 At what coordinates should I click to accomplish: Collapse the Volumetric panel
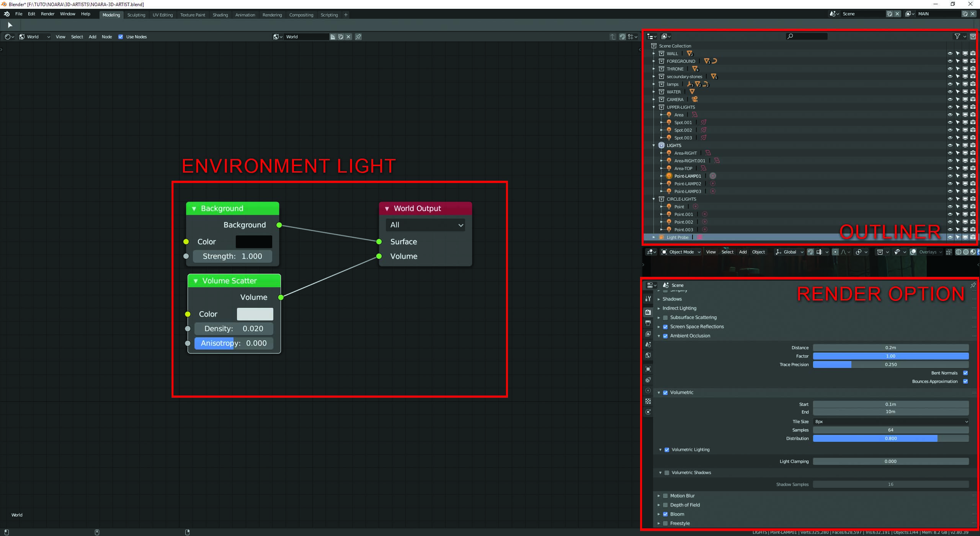tap(659, 392)
